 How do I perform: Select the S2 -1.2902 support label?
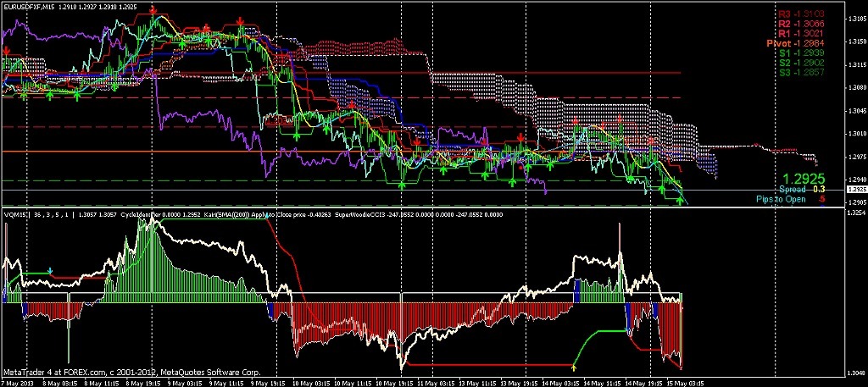tap(802, 63)
